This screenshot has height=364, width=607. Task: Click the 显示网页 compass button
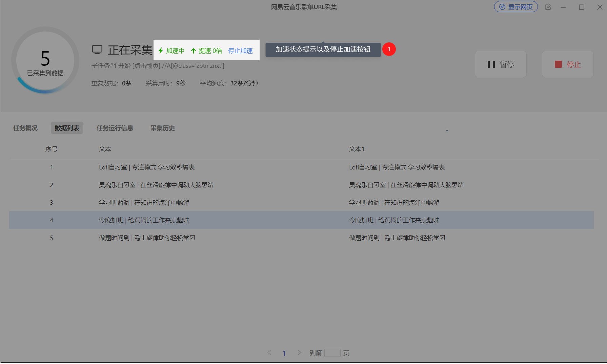tap(516, 7)
